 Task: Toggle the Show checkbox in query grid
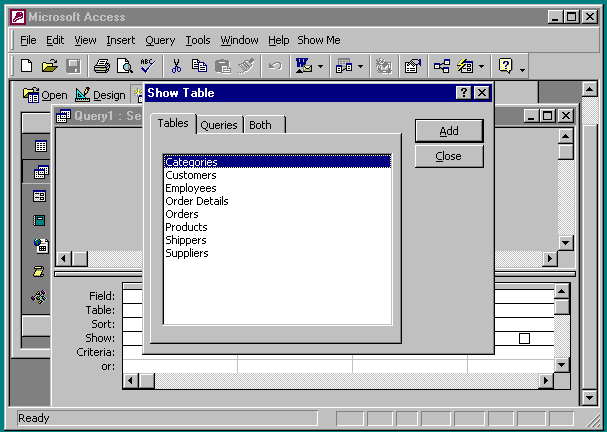[524, 338]
